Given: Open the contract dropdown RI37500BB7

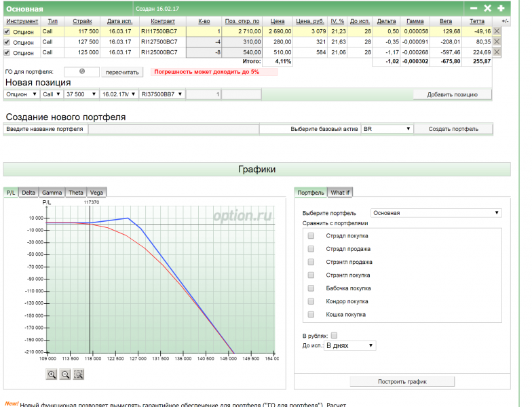Looking at the screenshot, I should (x=161, y=94).
